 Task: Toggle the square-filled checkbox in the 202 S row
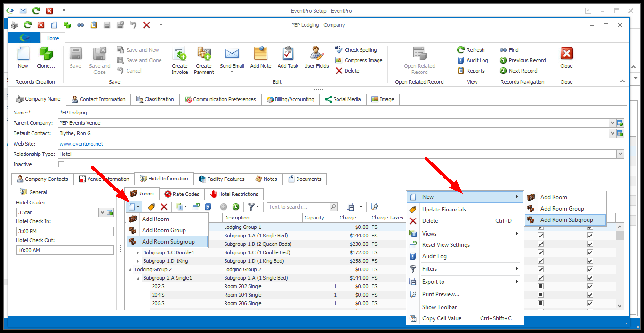pyautogui.click(x=540, y=286)
